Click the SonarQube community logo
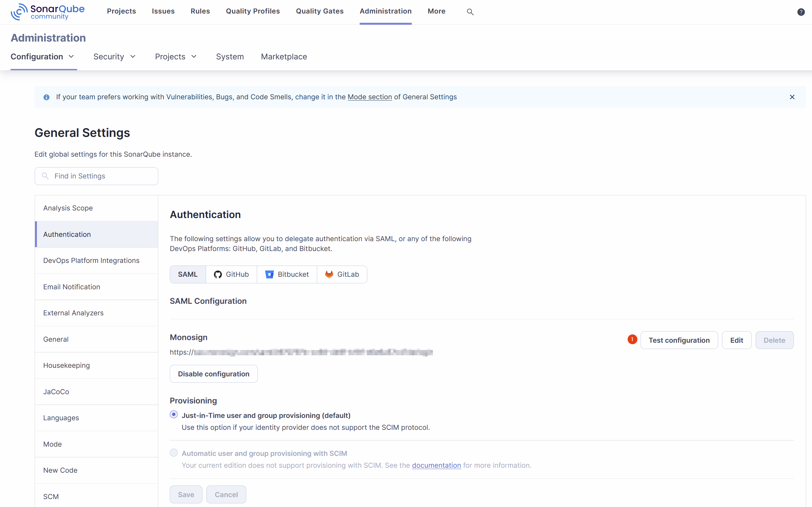The width and height of the screenshot is (812, 507). coord(47,12)
